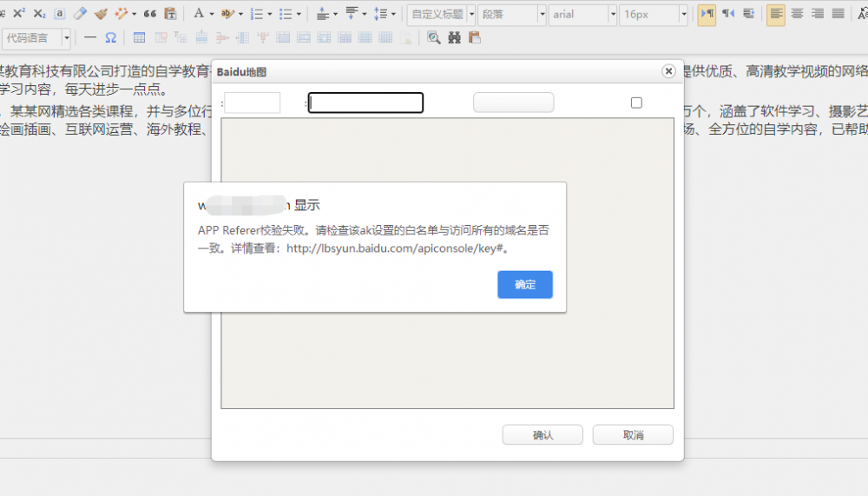This screenshot has width=868, height=496.
Task: Click the 'Baidu地图' dialog title
Action: pos(241,72)
